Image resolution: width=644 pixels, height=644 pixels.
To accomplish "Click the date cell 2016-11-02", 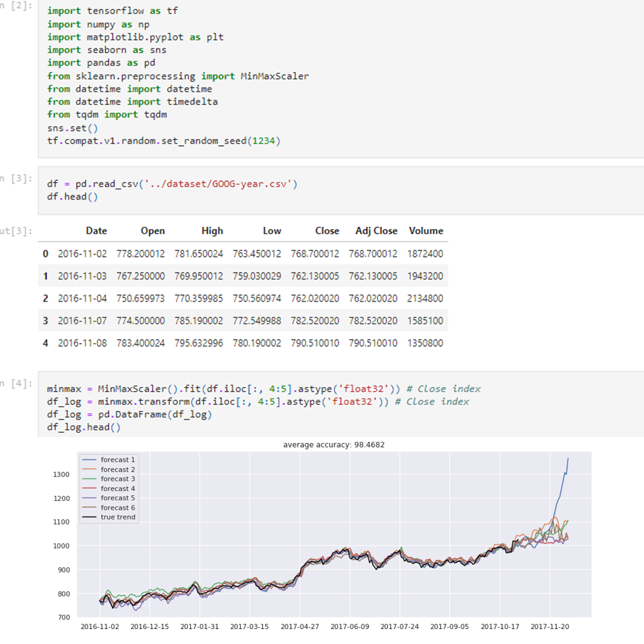I will pyautogui.click(x=82, y=254).
